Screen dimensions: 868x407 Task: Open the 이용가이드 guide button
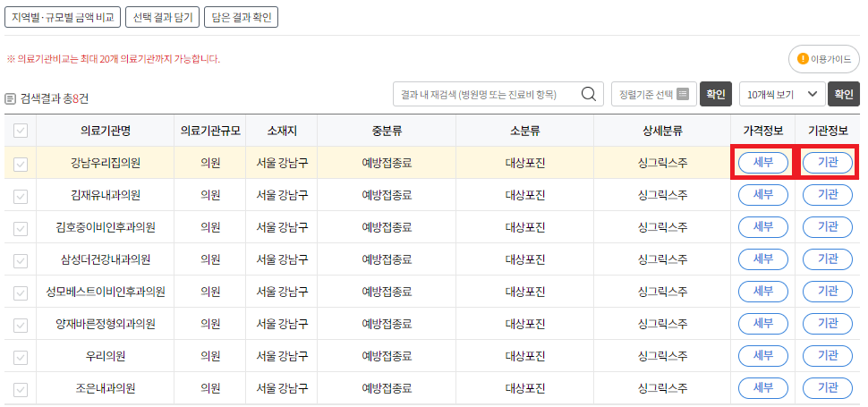click(x=824, y=59)
